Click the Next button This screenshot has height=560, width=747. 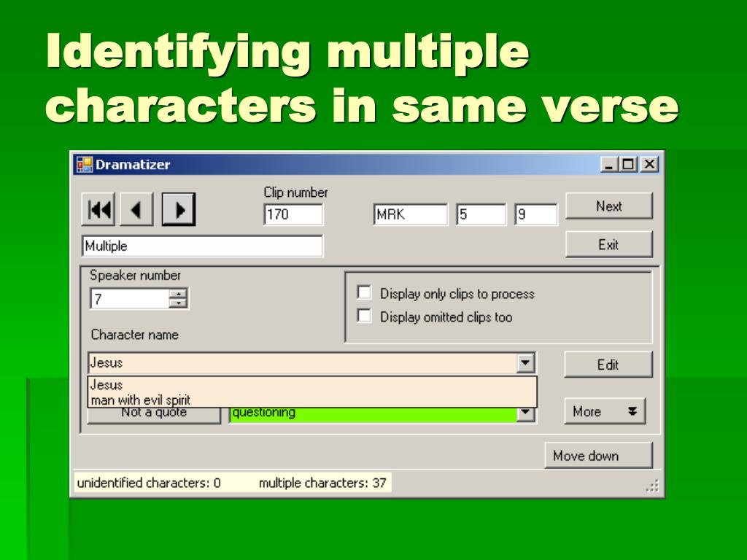(x=609, y=206)
